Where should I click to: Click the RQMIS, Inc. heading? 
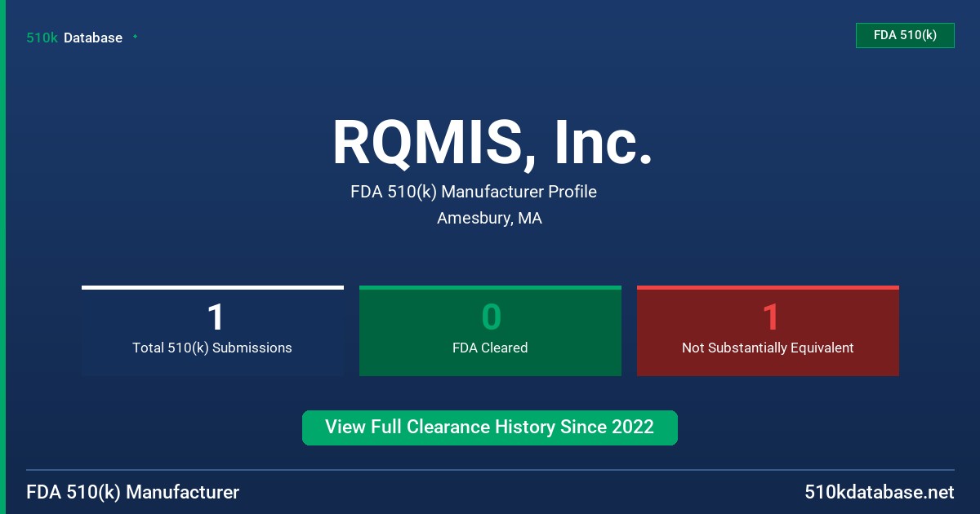(x=492, y=143)
